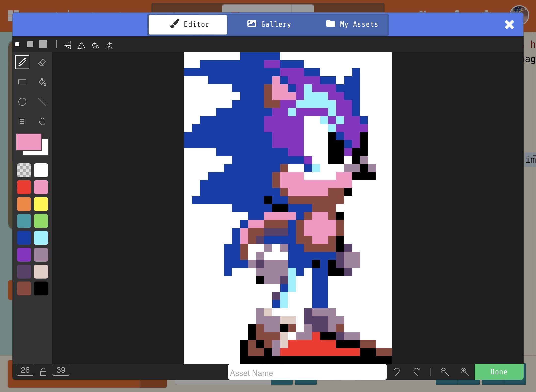The width and height of the screenshot is (536, 392).
Task: Select the eraser tool
Action: click(42, 62)
